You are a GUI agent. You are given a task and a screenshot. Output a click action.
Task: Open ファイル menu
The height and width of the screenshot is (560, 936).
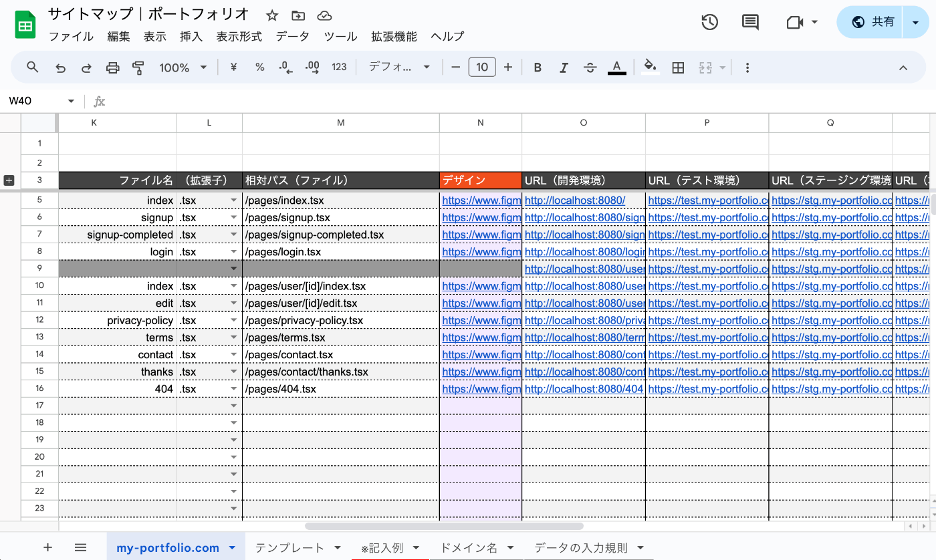click(x=72, y=37)
